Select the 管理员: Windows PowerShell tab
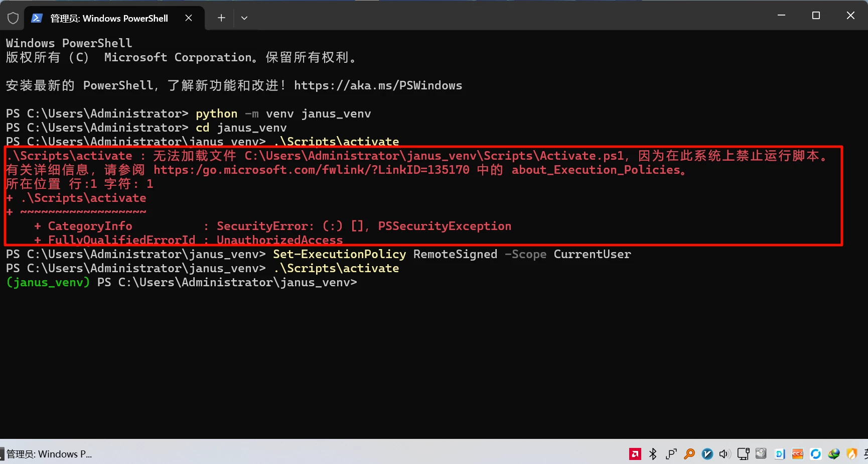The width and height of the screenshot is (868, 464). [109, 18]
